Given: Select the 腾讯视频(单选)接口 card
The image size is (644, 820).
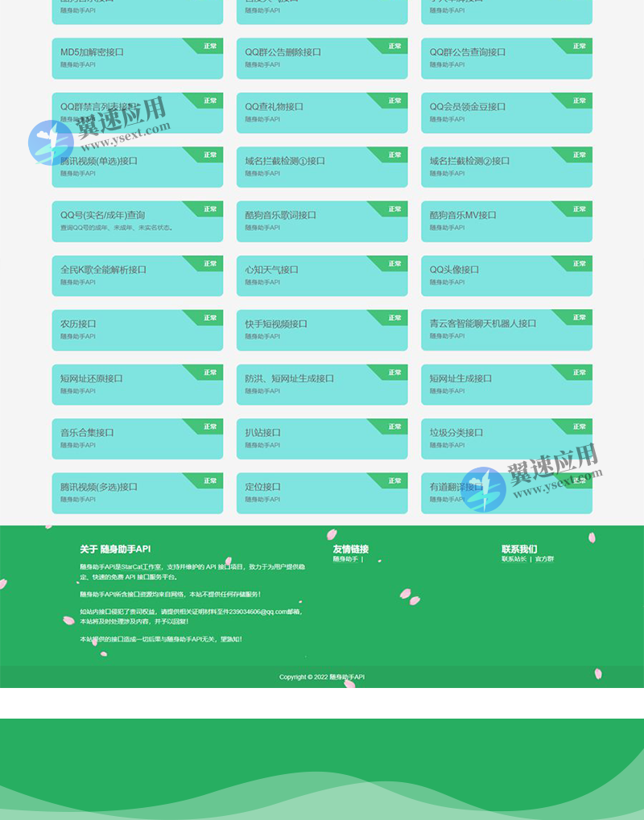Looking at the screenshot, I should click(137, 167).
